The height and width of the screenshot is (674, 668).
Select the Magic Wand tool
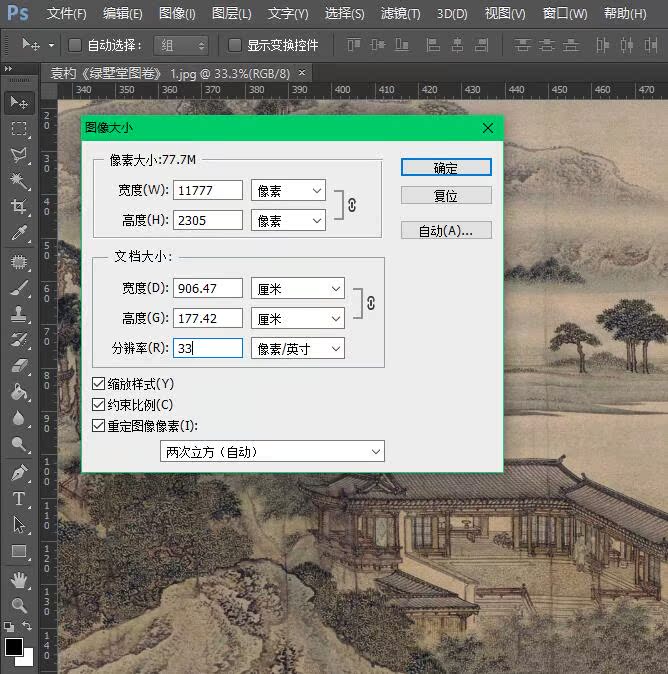tap(19, 181)
